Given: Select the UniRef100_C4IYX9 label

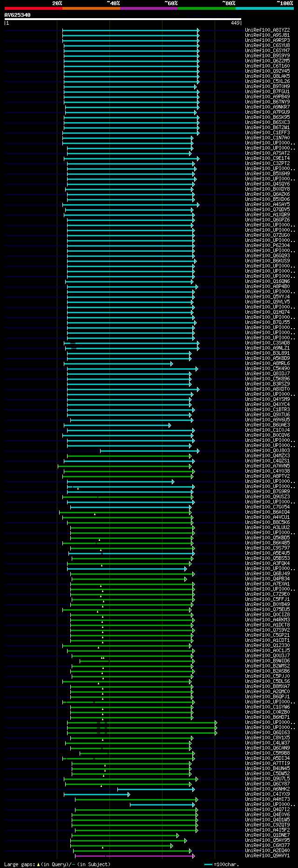Looking at the screenshot, I should (267, 794).
